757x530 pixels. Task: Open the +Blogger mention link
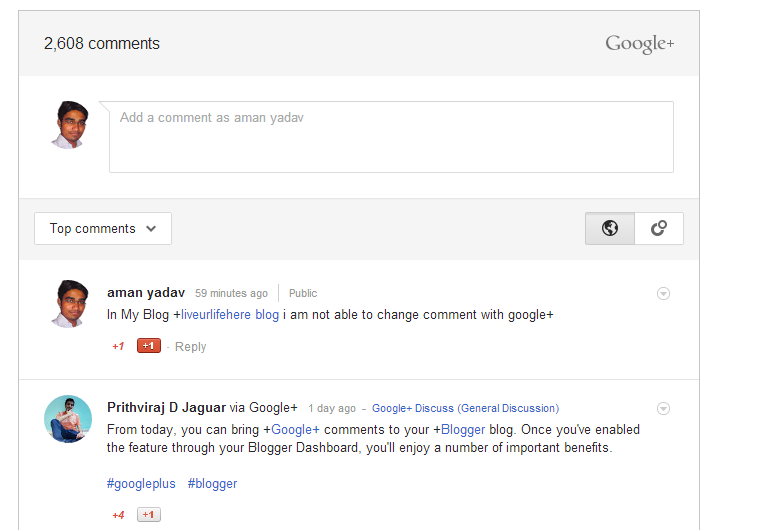[463, 430]
